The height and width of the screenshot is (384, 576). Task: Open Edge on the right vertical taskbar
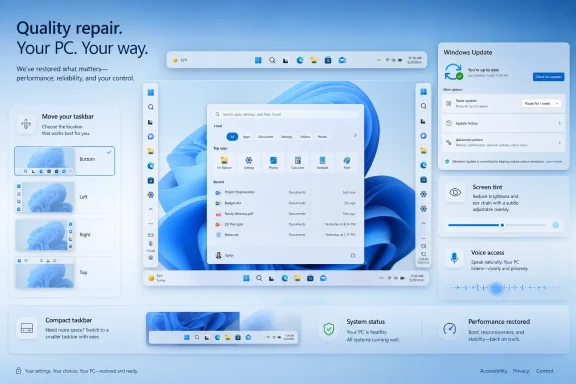[424, 165]
